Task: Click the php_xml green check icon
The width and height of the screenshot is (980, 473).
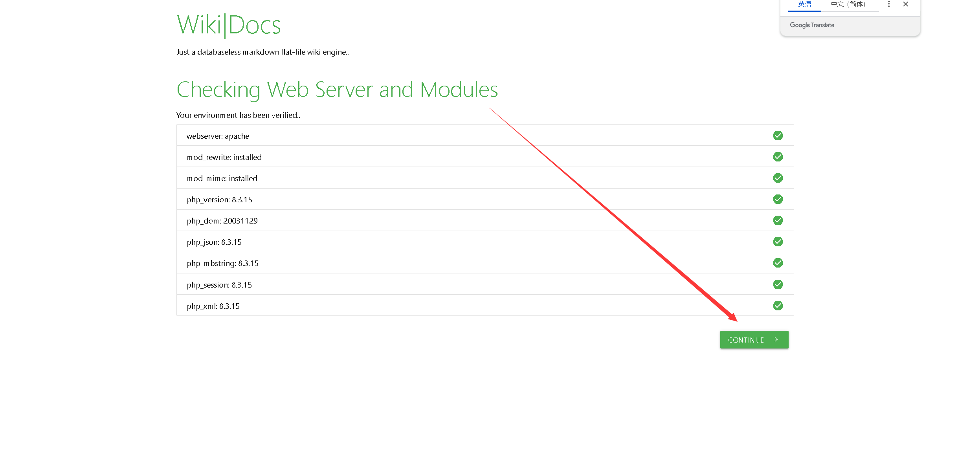Action: (778, 306)
